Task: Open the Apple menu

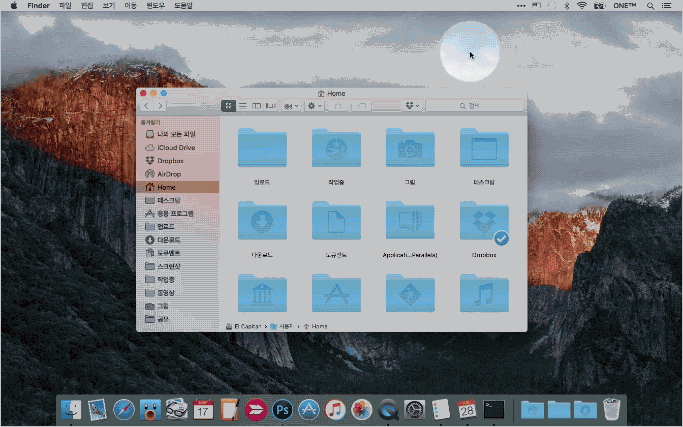Action: coord(14,6)
